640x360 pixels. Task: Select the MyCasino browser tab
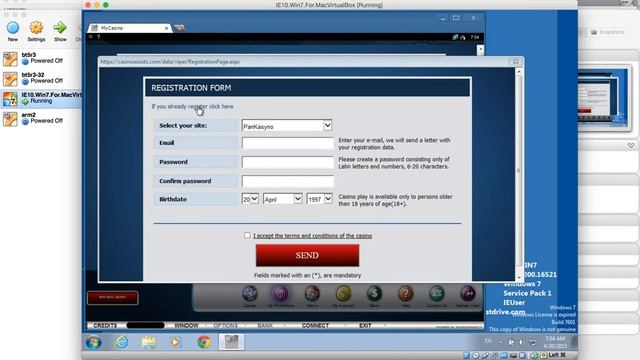point(129,28)
